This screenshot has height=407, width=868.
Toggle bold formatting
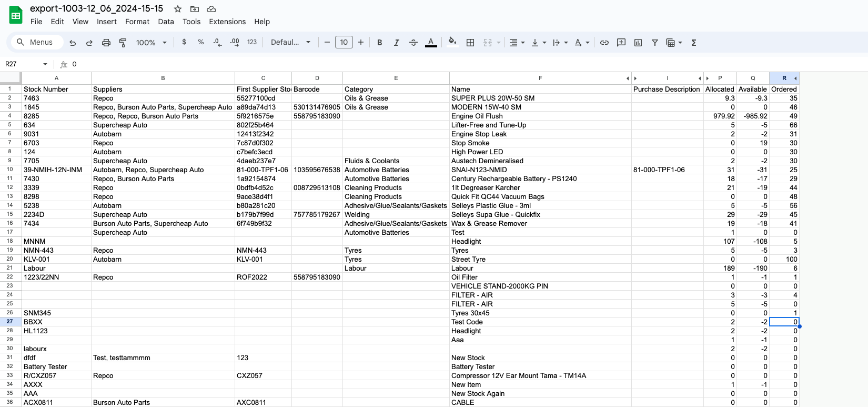point(380,43)
